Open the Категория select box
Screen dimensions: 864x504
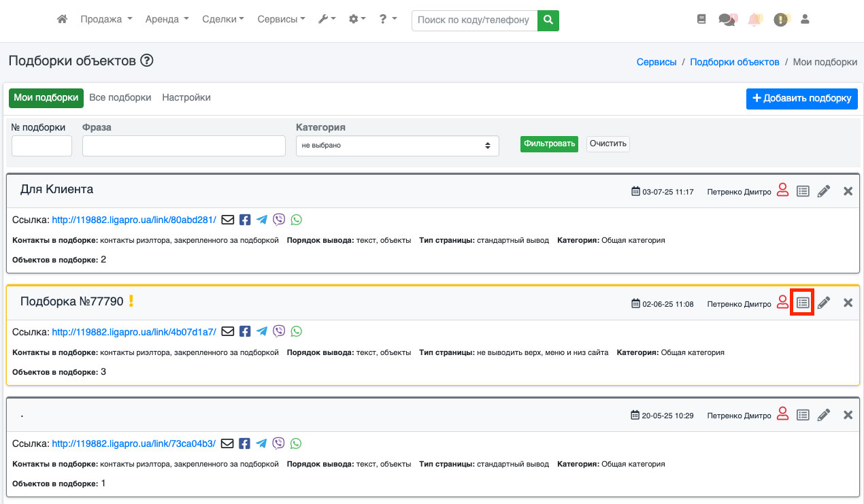[397, 146]
